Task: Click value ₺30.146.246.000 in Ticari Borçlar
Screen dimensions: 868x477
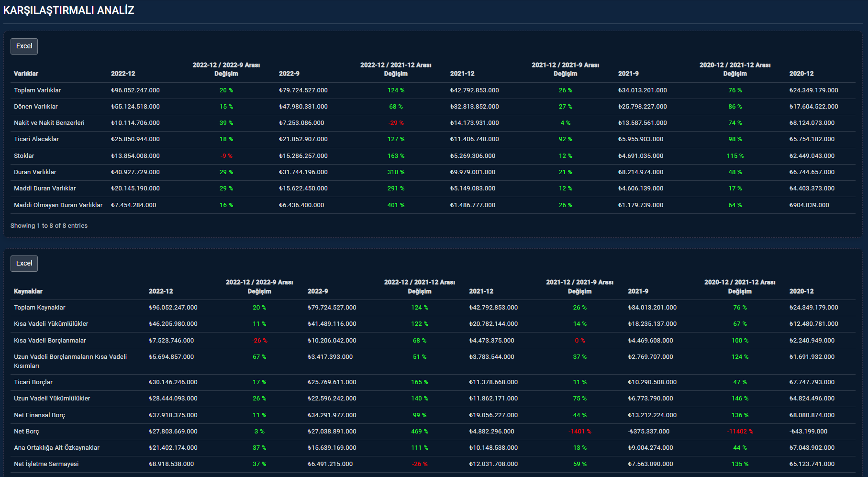Action: 173,382
